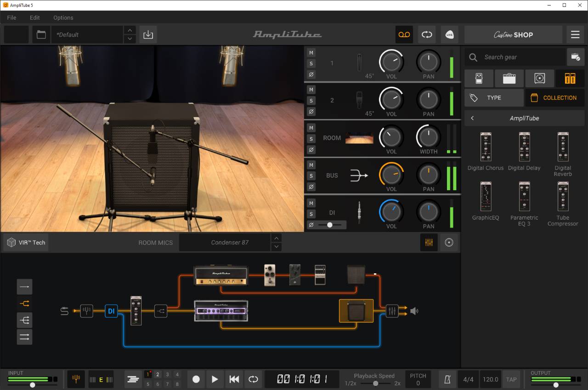
Task: Open the *Default preset name dropdown
Action: point(87,34)
